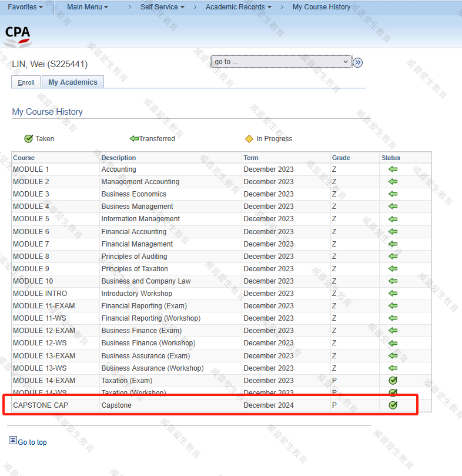The width and height of the screenshot is (462, 476).
Task: Click 'Introductory Workshop' description
Action: [137, 294]
